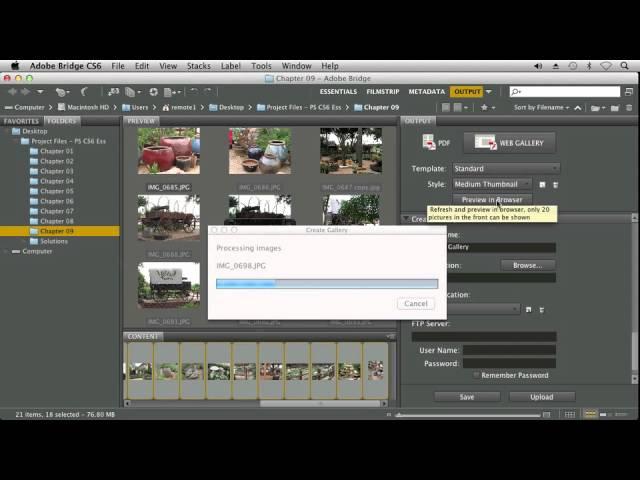Screen dimensions: 640x480
Task: Open the Sort by Filename dropdown
Action: [x=541, y=107]
